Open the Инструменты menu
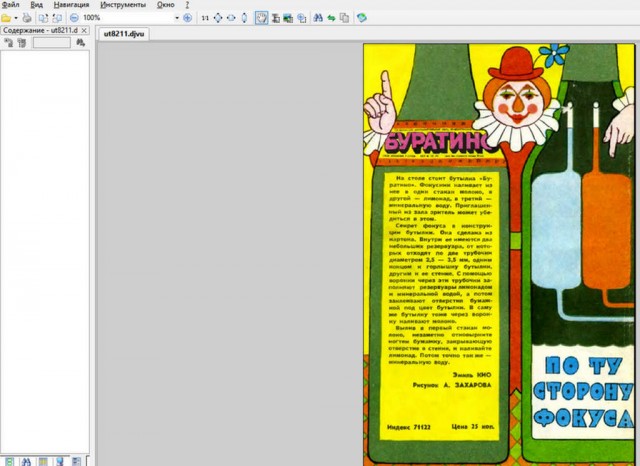This screenshot has height=466, width=640. coord(123,5)
